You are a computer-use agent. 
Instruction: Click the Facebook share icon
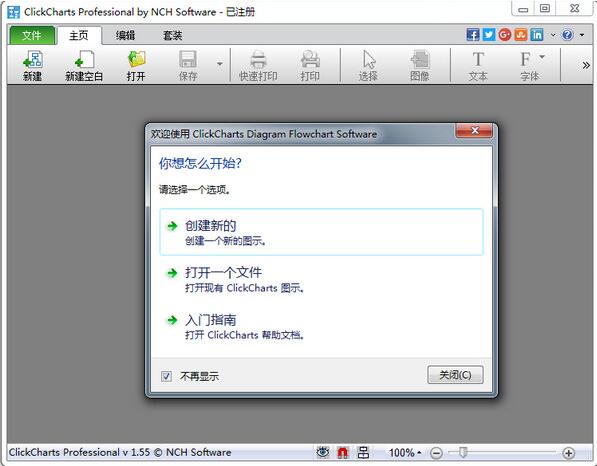coord(473,35)
